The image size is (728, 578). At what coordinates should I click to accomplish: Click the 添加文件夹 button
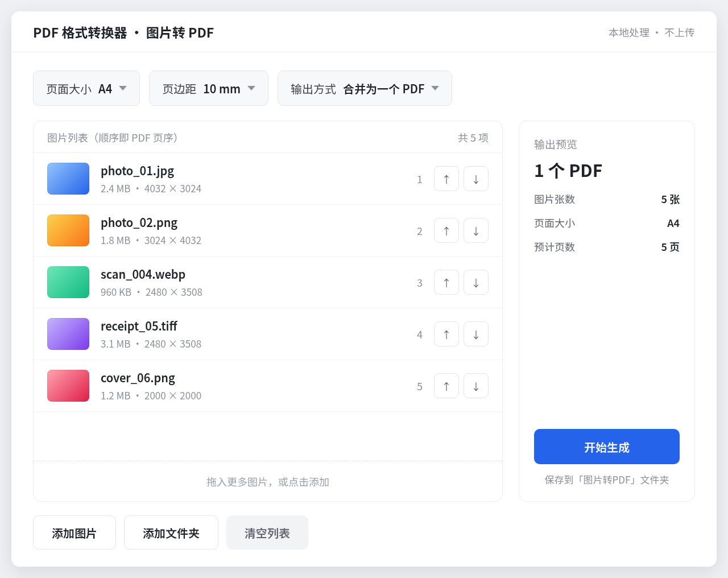tap(171, 532)
